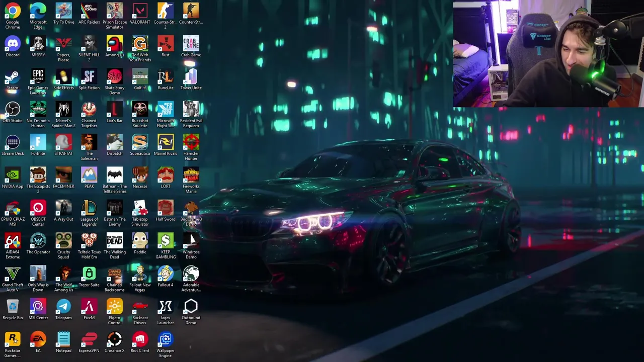The height and width of the screenshot is (362, 644).
Task: Select the Fallout 4 icon
Action: coord(166,274)
